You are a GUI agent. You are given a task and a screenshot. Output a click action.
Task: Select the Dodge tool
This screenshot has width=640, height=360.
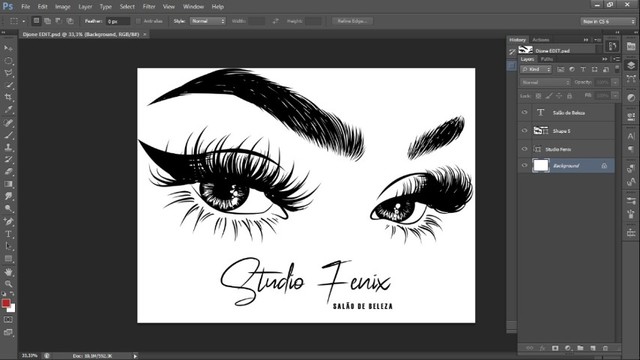[x=8, y=208]
